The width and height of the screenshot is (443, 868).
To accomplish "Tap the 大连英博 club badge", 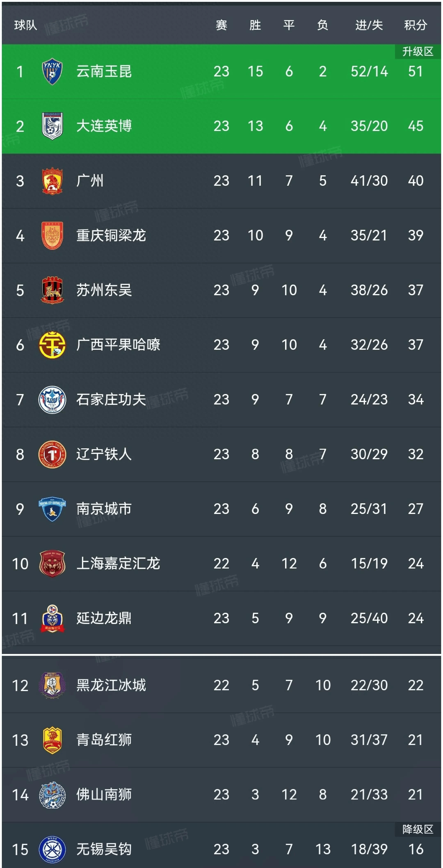I will tap(52, 126).
